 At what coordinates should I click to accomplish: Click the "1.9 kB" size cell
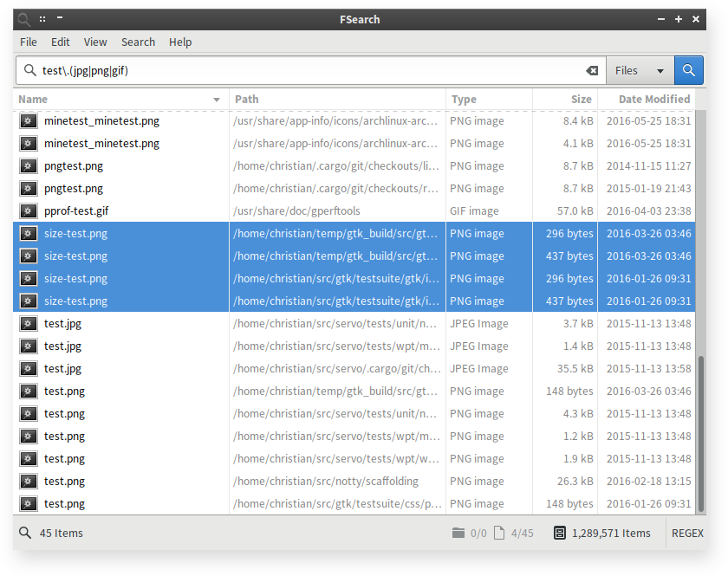coord(578,458)
